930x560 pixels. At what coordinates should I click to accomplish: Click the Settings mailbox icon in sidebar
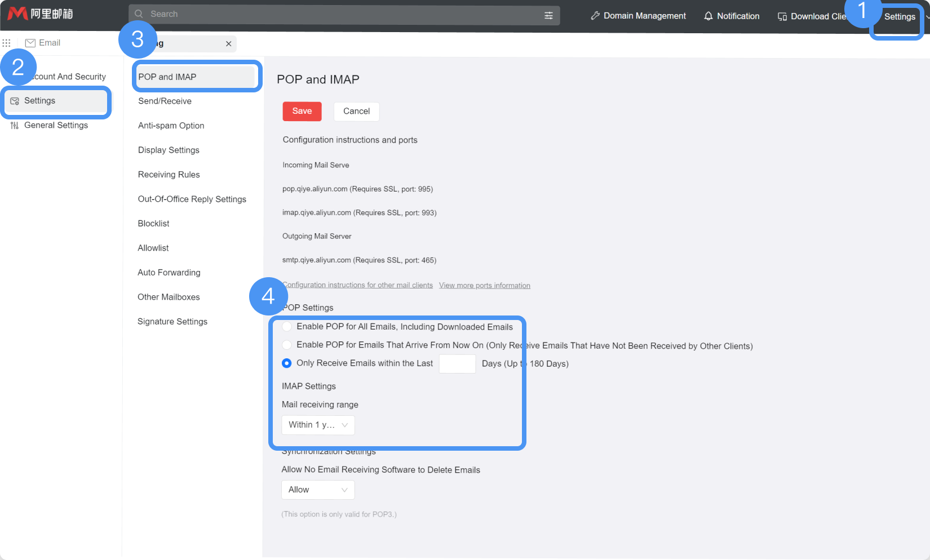[x=15, y=101]
